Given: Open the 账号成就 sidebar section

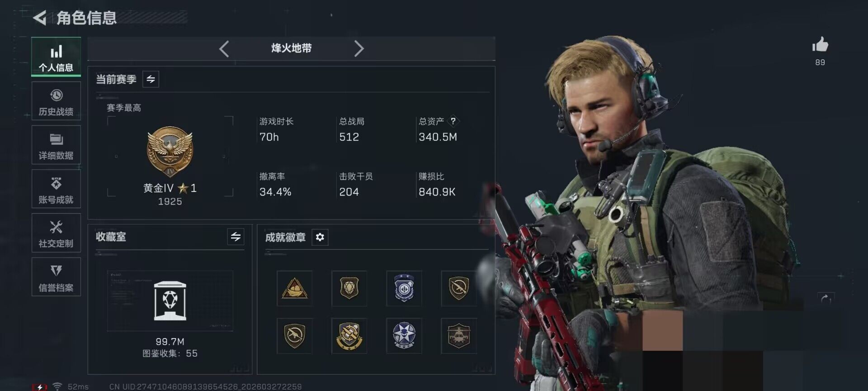Looking at the screenshot, I should (x=56, y=189).
